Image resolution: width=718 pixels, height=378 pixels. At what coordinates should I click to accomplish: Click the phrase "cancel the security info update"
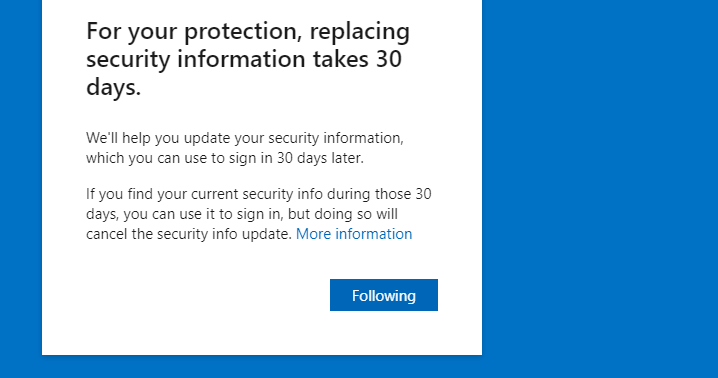coord(189,234)
